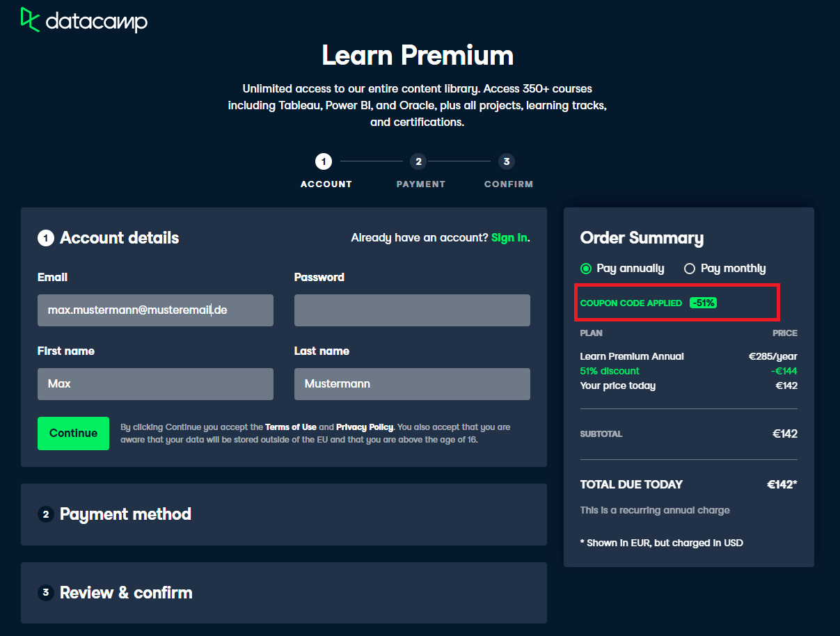The image size is (840, 636).
Task: Click the PRICE column header
Action: coord(785,333)
